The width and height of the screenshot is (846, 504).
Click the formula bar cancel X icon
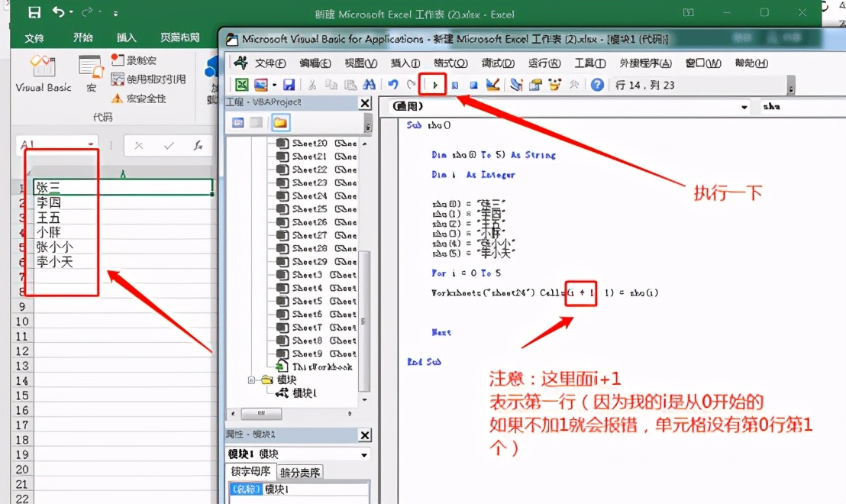[139, 145]
